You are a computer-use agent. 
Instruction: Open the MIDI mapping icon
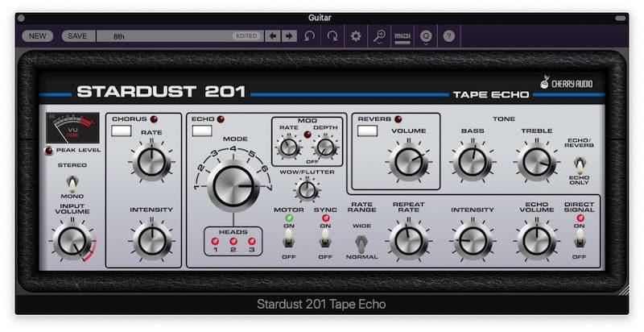402,36
